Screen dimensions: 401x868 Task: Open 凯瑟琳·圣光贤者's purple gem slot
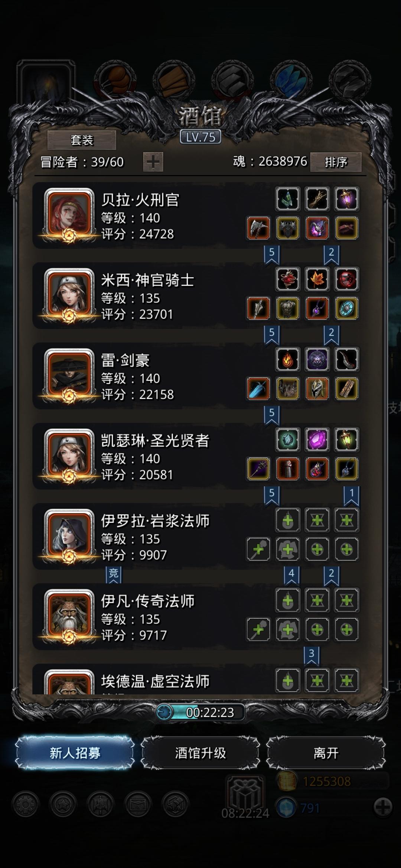pos(317,440)
